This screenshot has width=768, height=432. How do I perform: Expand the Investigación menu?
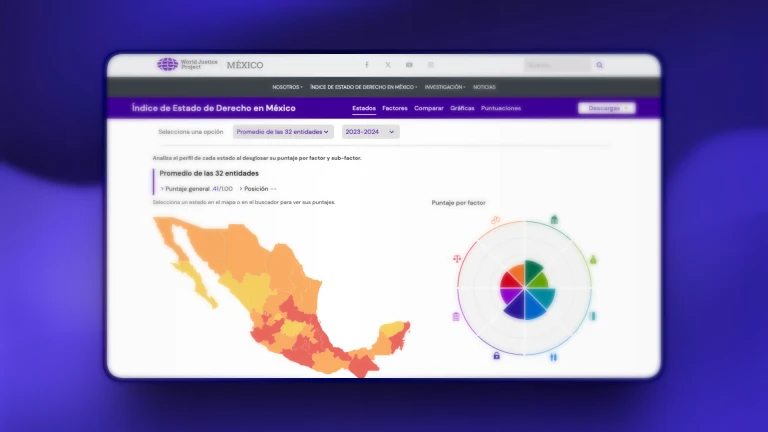point(445,87)
